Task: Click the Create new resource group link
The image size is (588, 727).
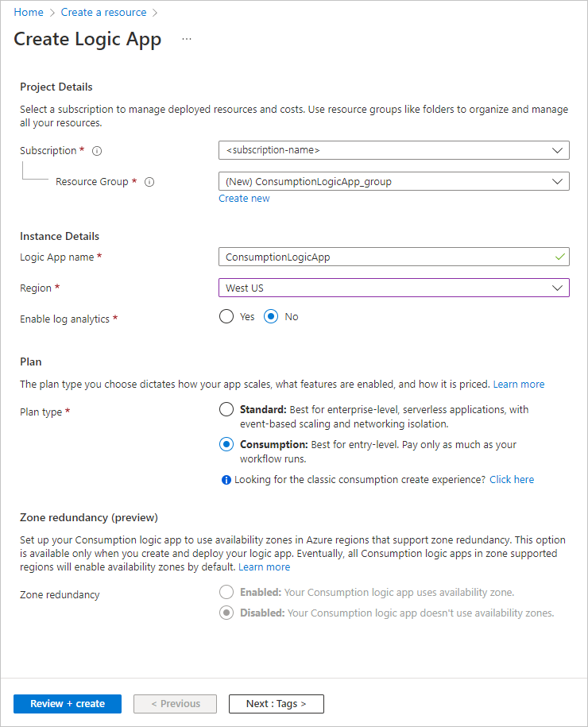Action: tap(244, 199)
